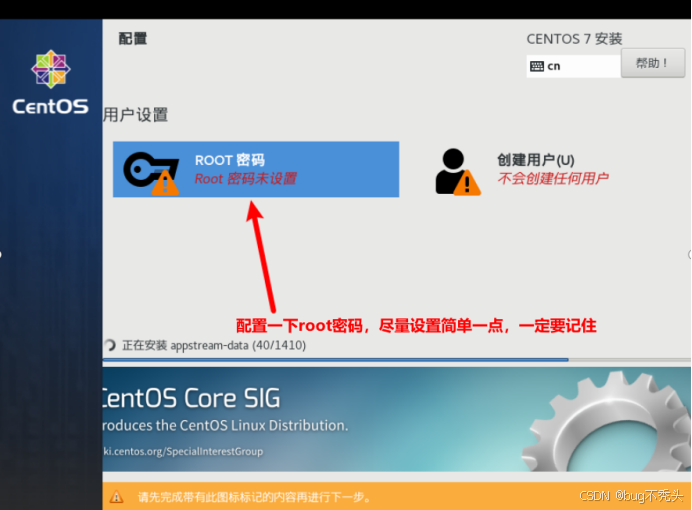692x510 pixels.
Task: Click the 配置 page title
Action: [133, 39]
